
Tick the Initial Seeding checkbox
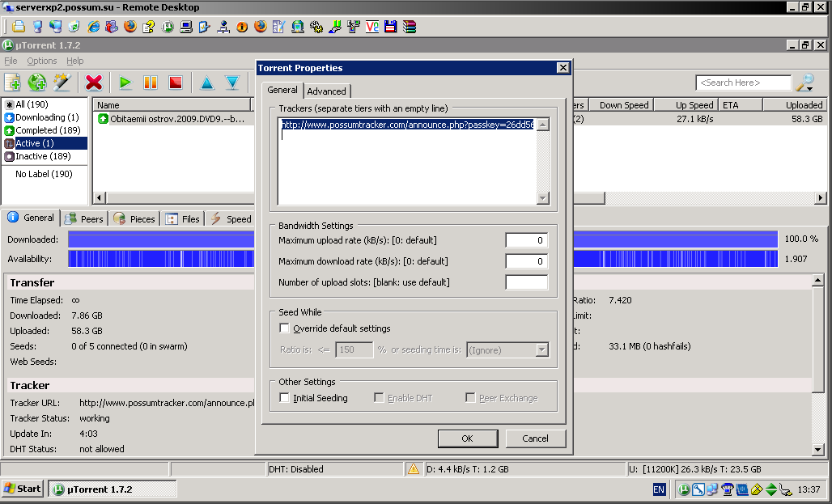click(x=284, y=398)
